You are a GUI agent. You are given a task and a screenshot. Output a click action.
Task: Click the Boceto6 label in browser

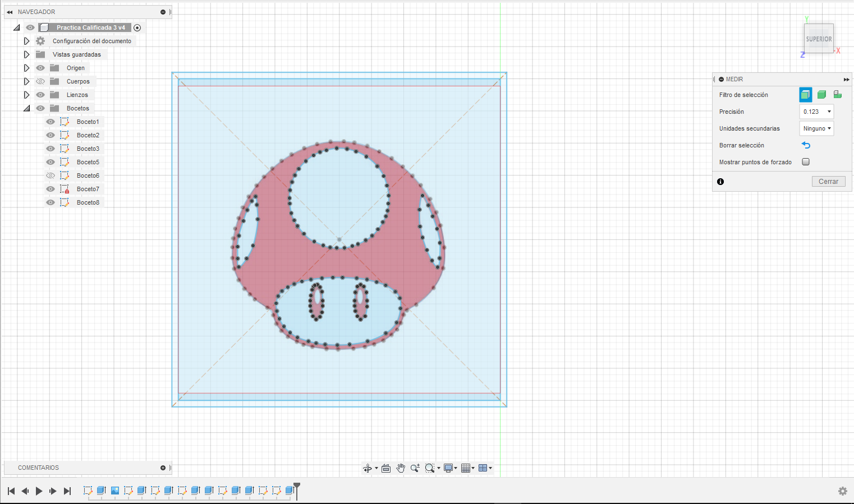88,175
